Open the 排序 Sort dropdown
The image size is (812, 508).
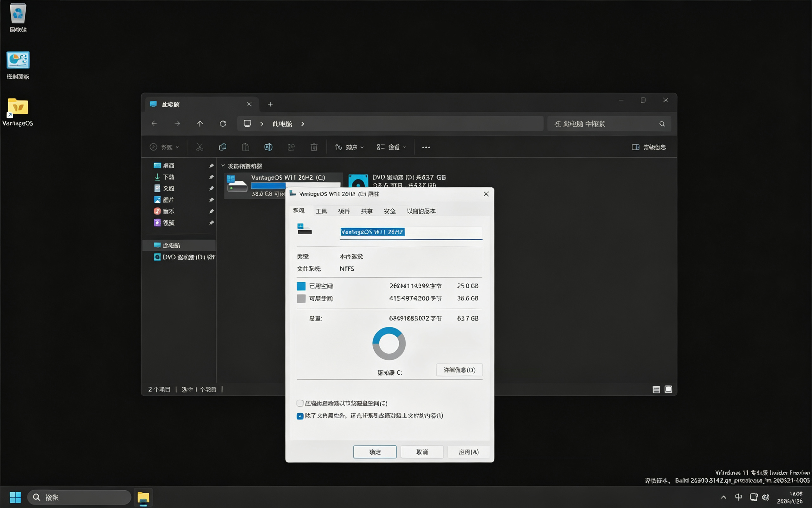point(349,147)
